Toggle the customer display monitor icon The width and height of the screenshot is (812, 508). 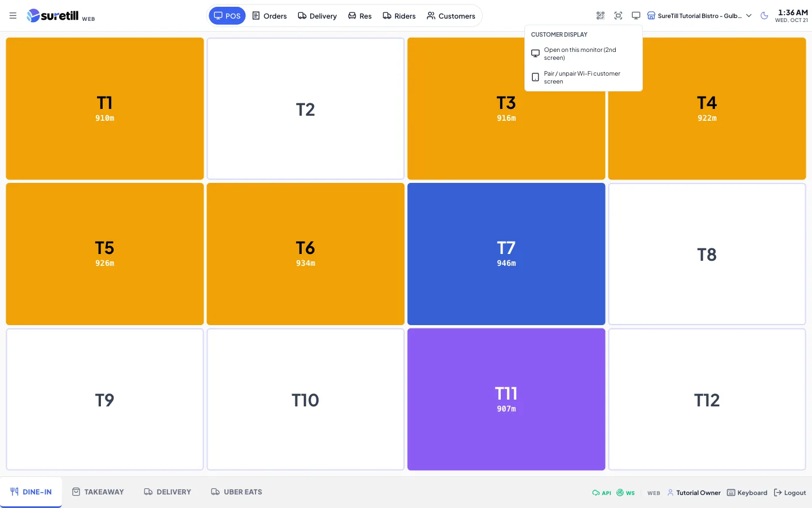636,16
